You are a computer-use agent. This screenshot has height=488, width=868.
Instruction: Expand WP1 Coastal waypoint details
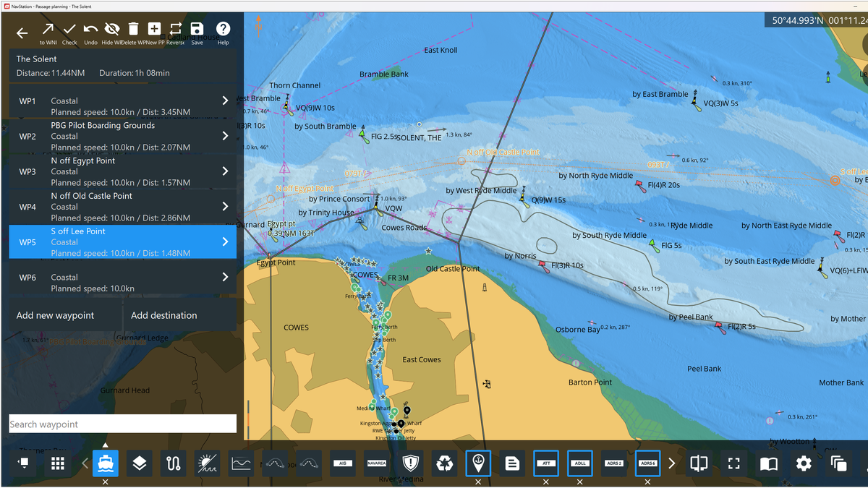(x=225, y=100)
